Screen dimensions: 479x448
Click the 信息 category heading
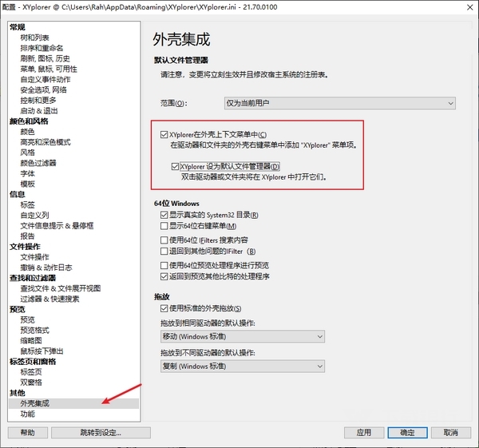coord(17,194)
